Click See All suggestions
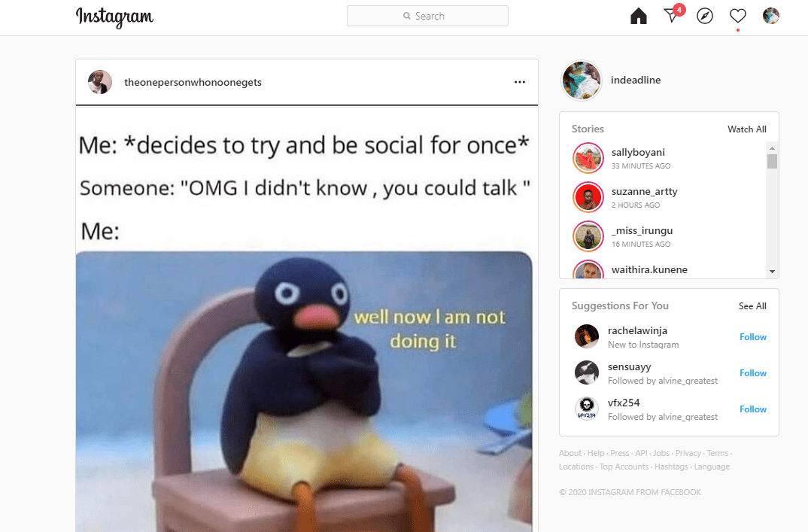Screen dimensions: 808x532 752,306
